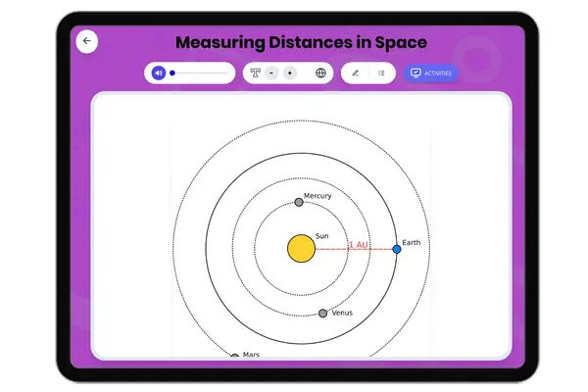The width and height of the screenshot is (588, 392).
Task: Click the Mercury planet dot
Action: pyautogui.click(x=299, y=202)
